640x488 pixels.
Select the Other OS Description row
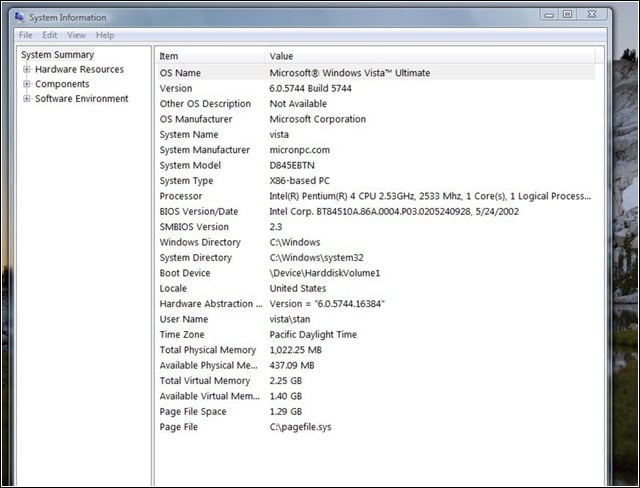(205, 104)
